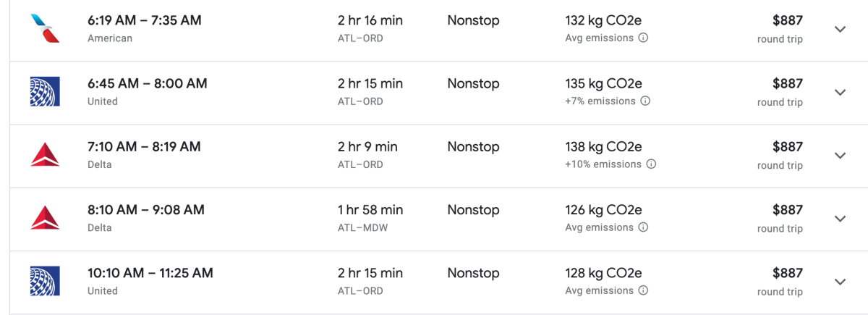The width and height of the screenshot is (868, 315).
Task: Choose the 10:10 AM – 11:25 AM flight
Action: (150, 273)
